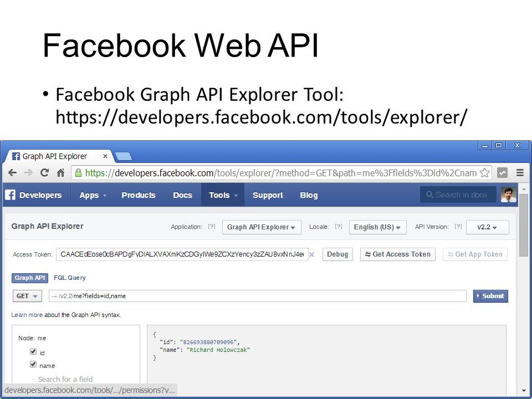Image resolution: width=532 pixels, height=399 pixels.
Task: Open Blog in the nav bar
Action: point(309,195)
